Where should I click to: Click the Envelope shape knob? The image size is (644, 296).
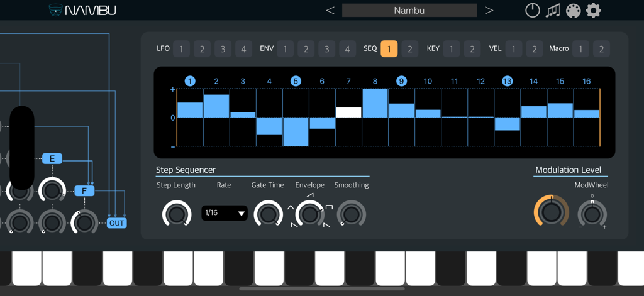pyautogui.click(x=310, y=214)
